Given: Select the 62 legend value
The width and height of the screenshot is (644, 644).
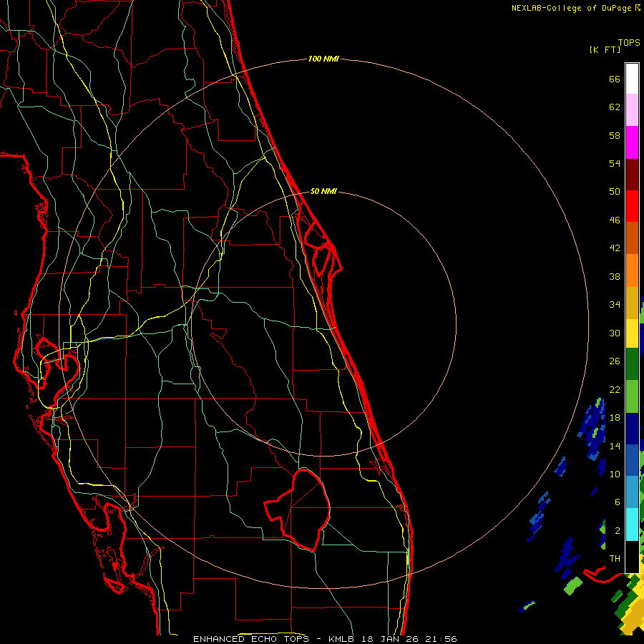Looking at the screenshot, I should (615, 107).
